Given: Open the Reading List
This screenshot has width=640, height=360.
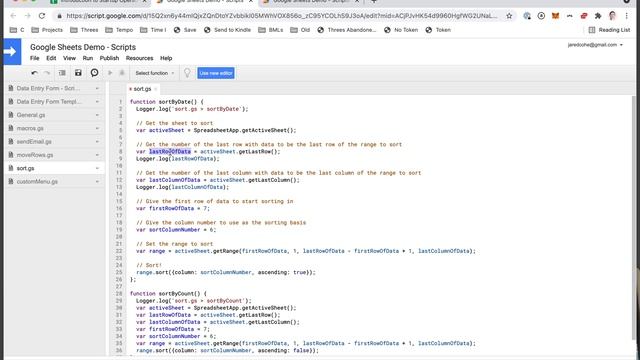Looking at the screenshot, I should pyautogui.click(x=609, y=30).
